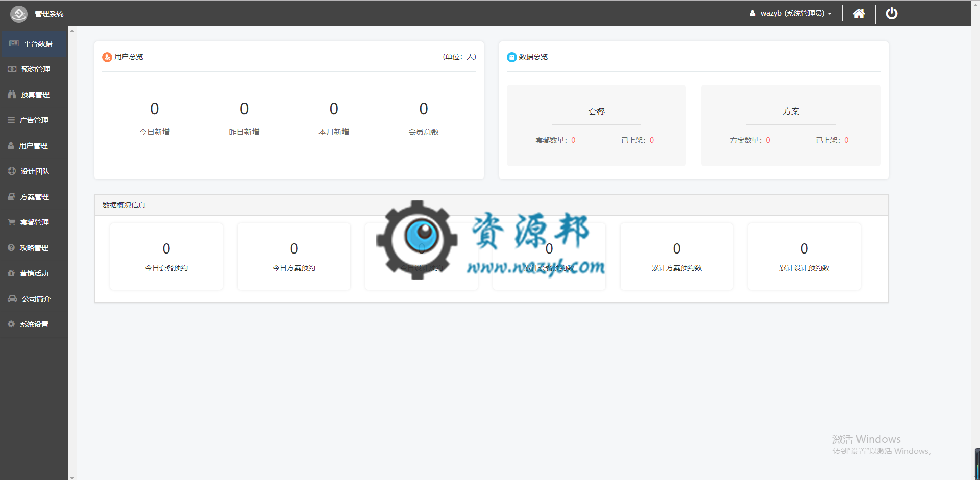Click the 平台数据 card icon
Screen dimensions: 980x480
tap(14, 43)
